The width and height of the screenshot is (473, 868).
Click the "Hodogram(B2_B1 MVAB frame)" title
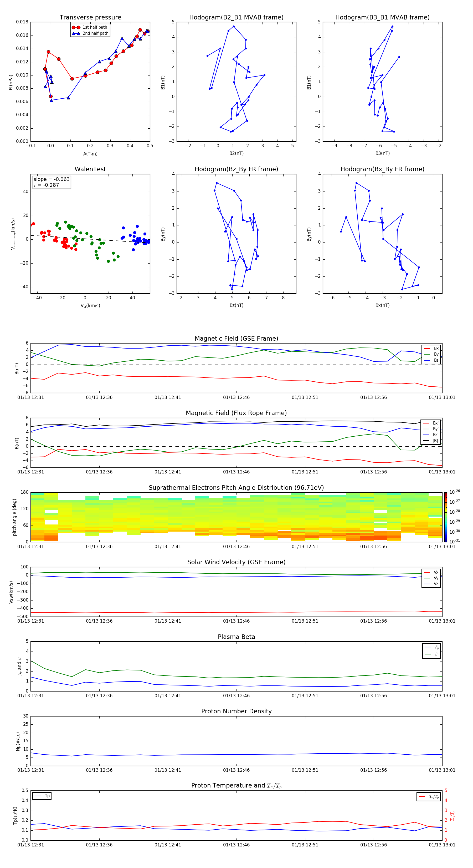pyautogui.click(x=236, y=18)
